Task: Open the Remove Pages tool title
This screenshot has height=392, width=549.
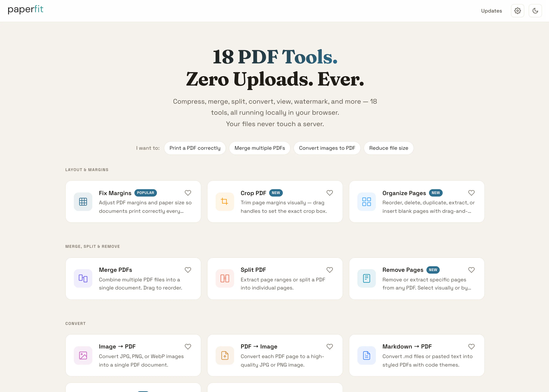Action: [x=403, y=270]
